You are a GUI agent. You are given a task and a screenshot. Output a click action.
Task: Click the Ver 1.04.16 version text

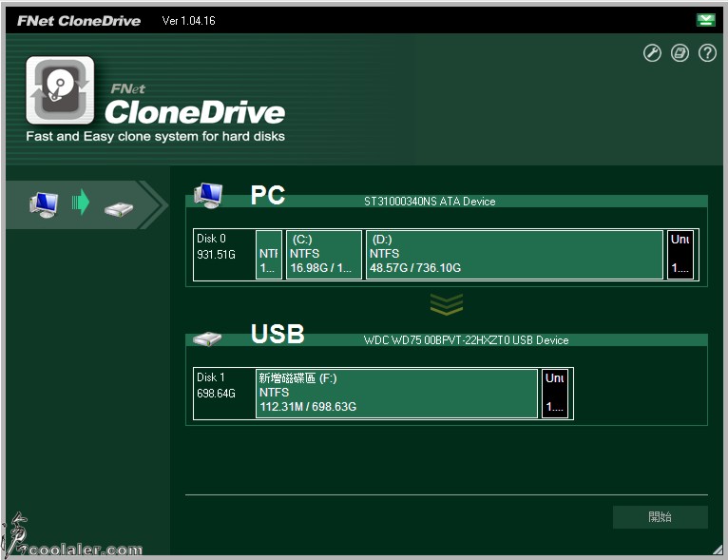click(188, 20)
